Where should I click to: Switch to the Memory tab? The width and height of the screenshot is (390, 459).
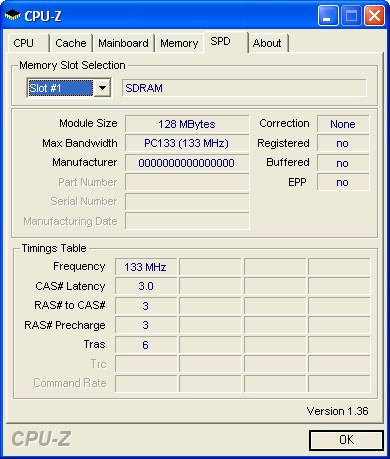click(x=179, y=43)
